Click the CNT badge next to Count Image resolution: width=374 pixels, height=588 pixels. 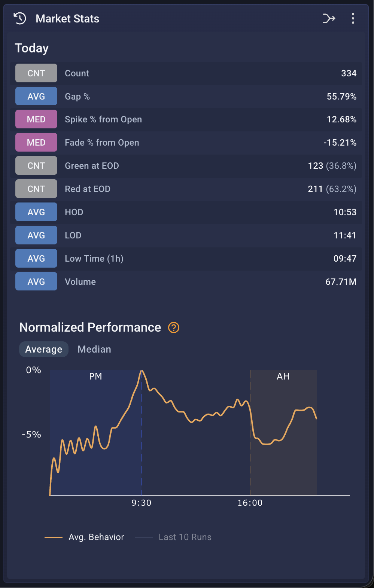click(x=36, y=73)
